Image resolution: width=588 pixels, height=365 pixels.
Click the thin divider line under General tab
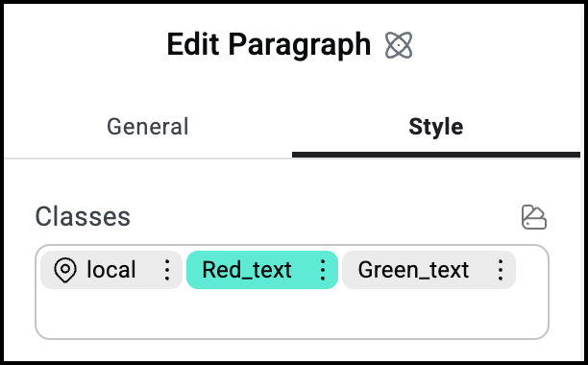click(148, 158)
